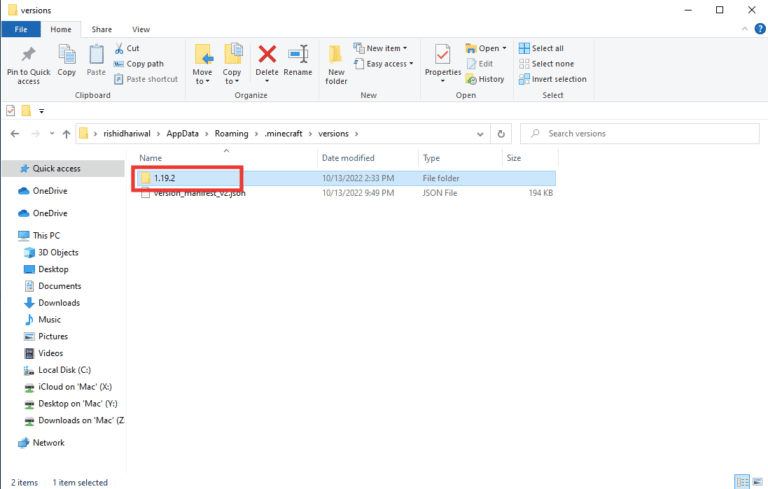Select the version_manifest_v2.json file
The height and width of the screenshot is (489, 768).
click(344, 193)
